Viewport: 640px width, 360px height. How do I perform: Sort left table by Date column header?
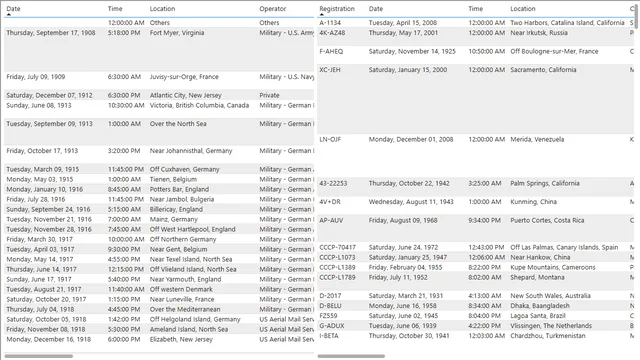pos(13,9)
